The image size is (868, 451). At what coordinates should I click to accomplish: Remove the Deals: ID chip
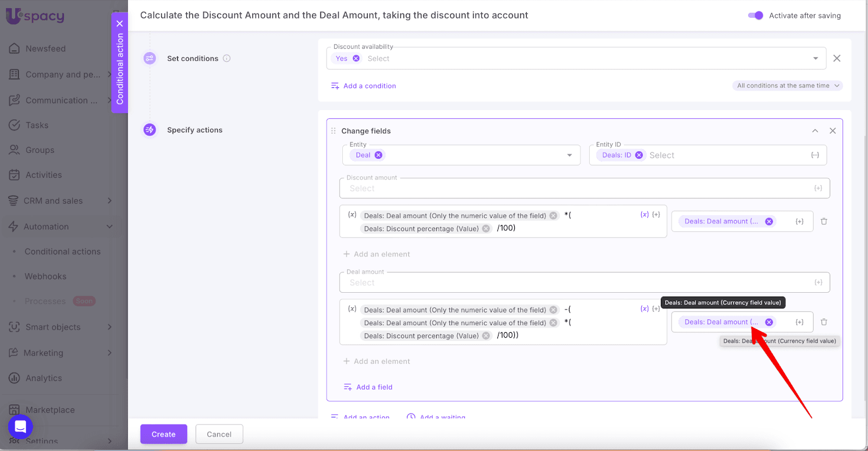coord(639,155)
